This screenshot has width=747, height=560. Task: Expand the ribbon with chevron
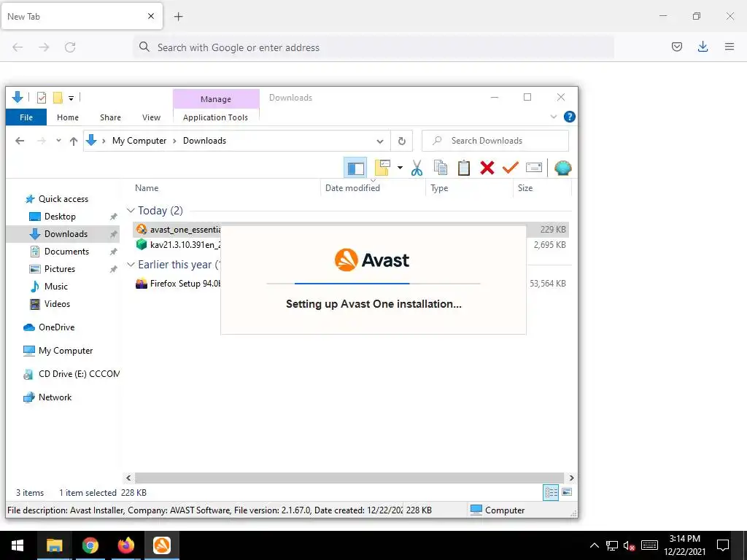click(x=554, y=117)
